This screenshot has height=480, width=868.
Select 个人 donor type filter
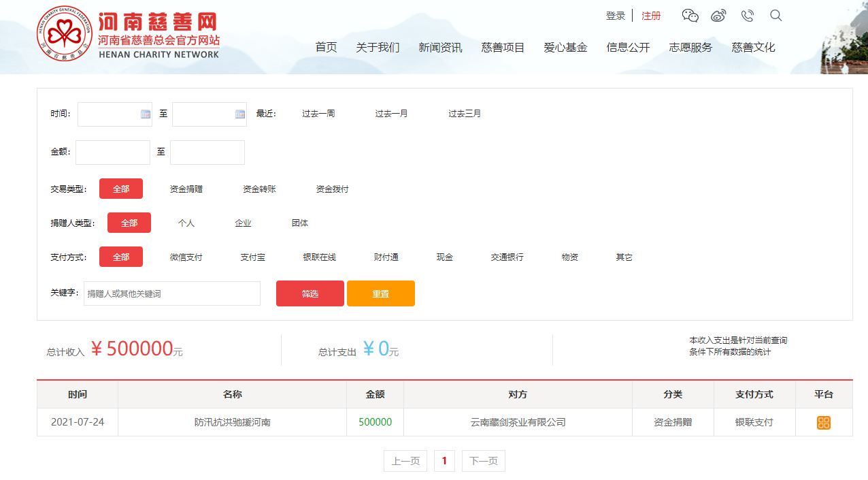186,223
